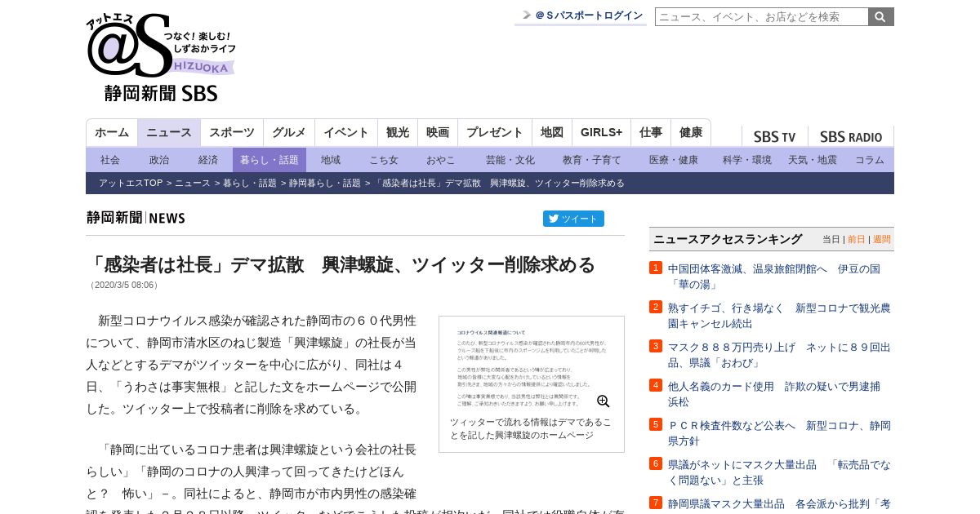Open ranked article ＰＣＲ検査件数など公表へ
980x514 pixels.
[x=779, y=433]
